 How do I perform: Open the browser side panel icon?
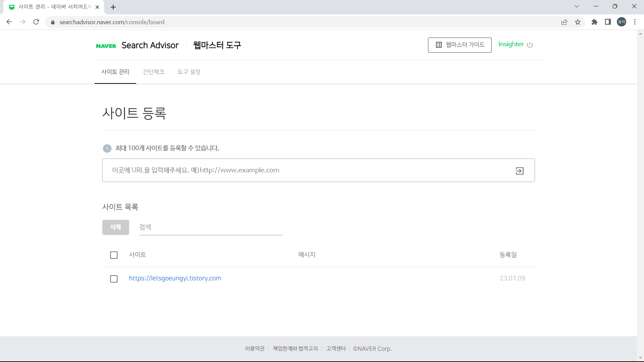click(x=608, y=22)
